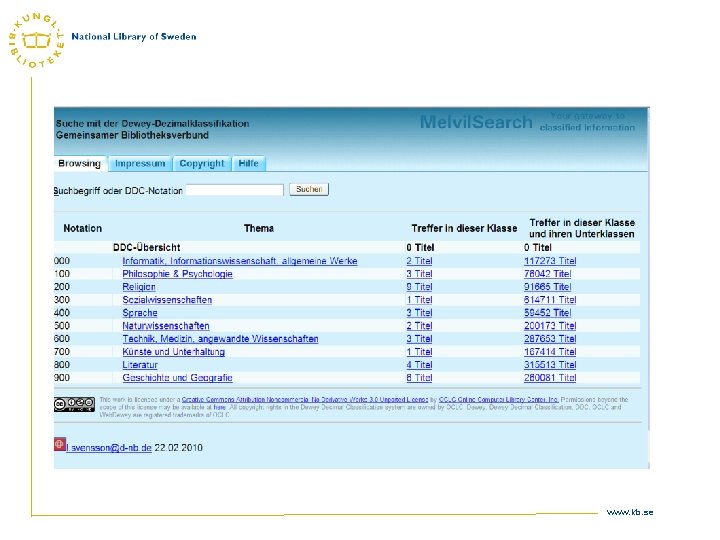Open the 260081 Titel link
720x540 pixels.
(550, 377)
